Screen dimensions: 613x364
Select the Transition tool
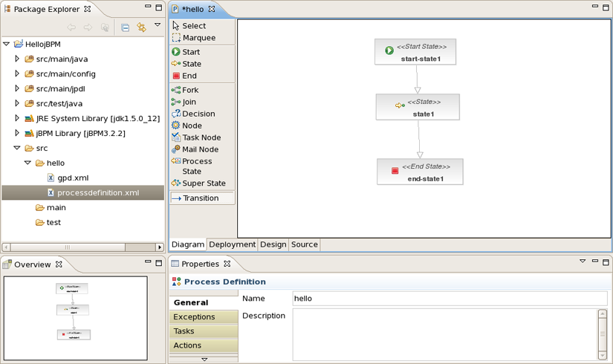tap(200, 198)
